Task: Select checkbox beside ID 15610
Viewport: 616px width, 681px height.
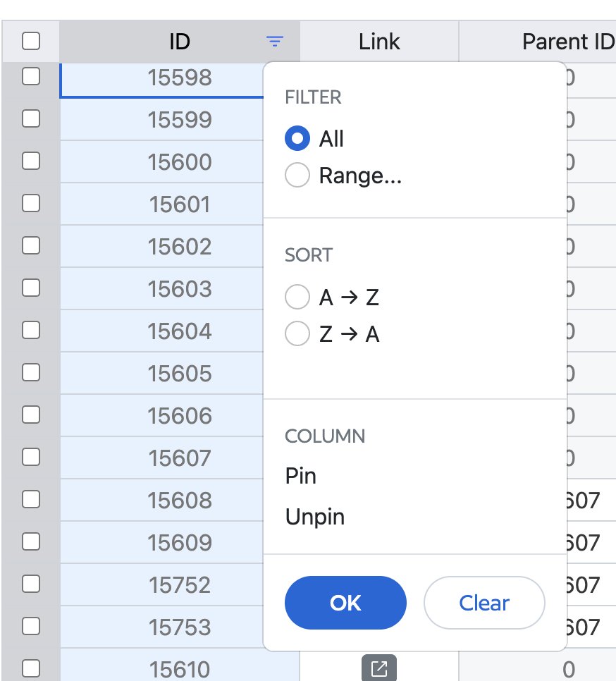Action: 31,668
